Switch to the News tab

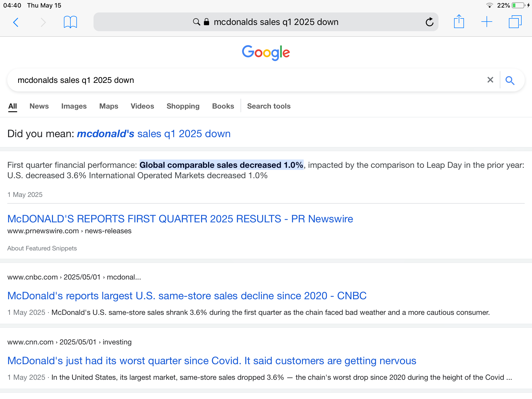pos(39,106)
